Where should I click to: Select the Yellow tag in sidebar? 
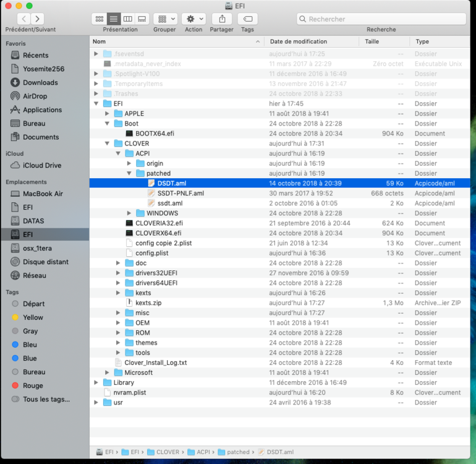click(x=33, y=317)
